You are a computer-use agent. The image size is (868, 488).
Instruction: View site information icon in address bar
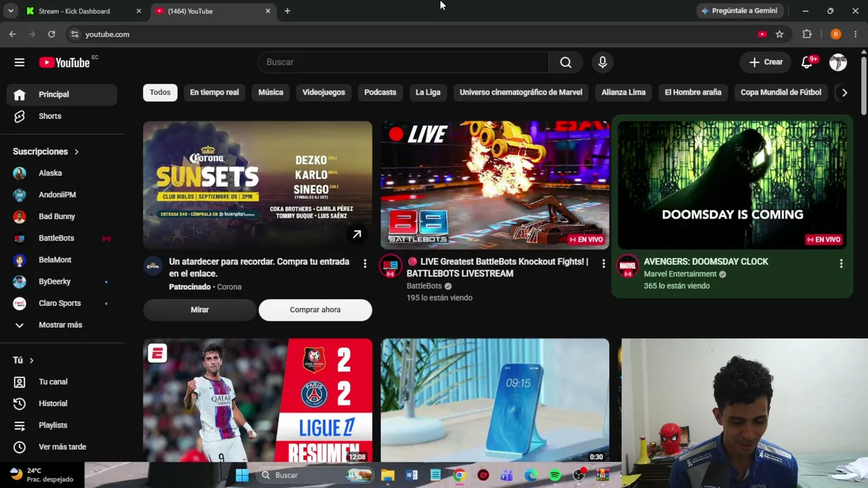pyautogui.click(x=75, y=34)
